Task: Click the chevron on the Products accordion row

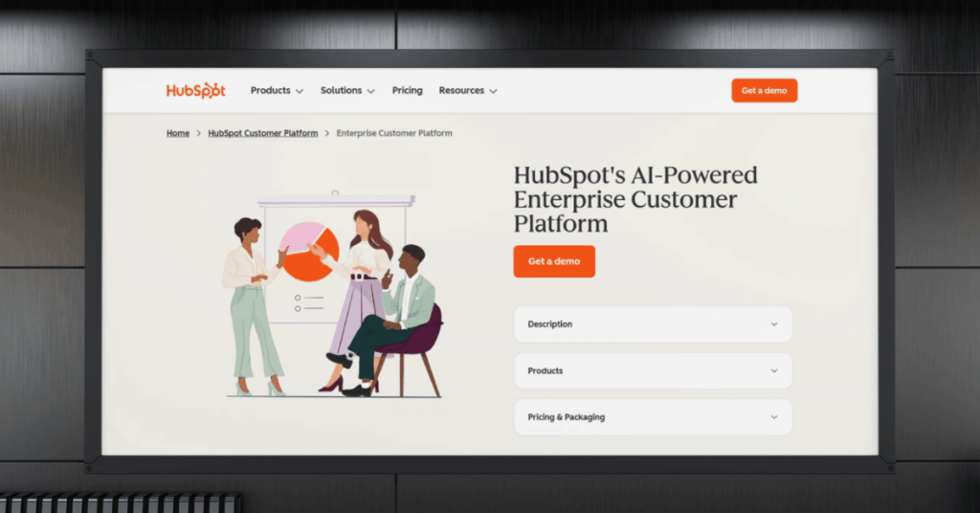Action: [x=773, y=370]
